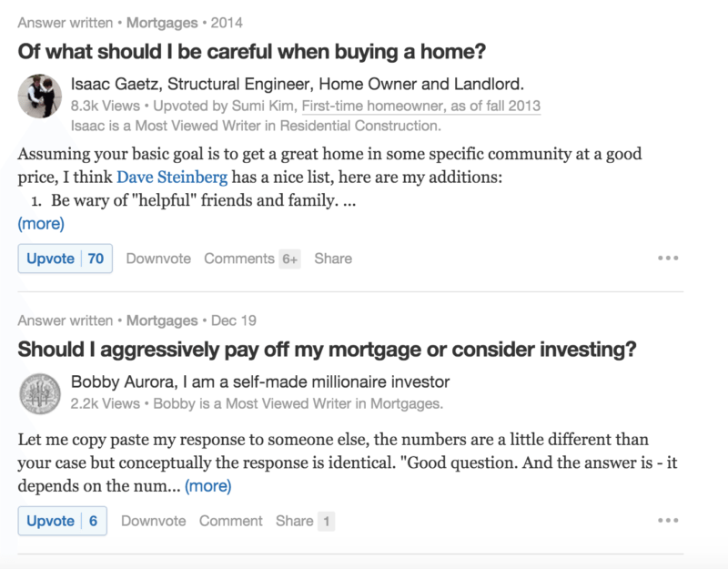The image size is (728, 569).
Task: Open more options menu on Bobby's answer
Action: coord(668,520)
